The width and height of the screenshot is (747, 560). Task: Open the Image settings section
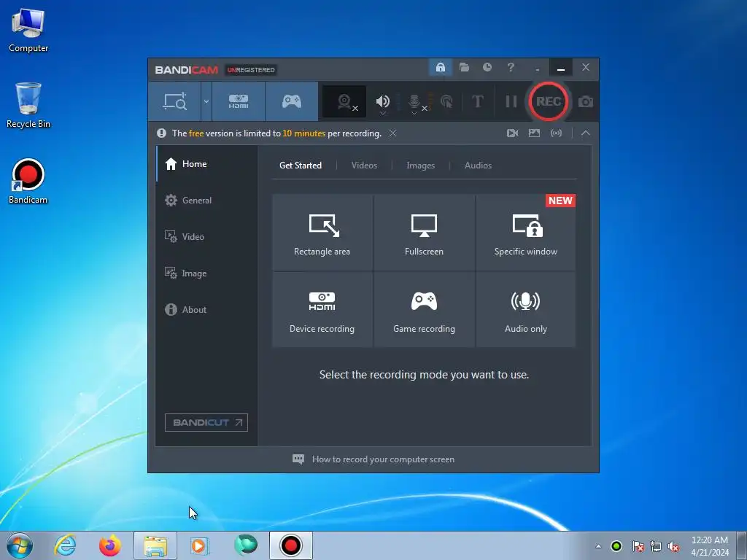(x=206, y=273)
